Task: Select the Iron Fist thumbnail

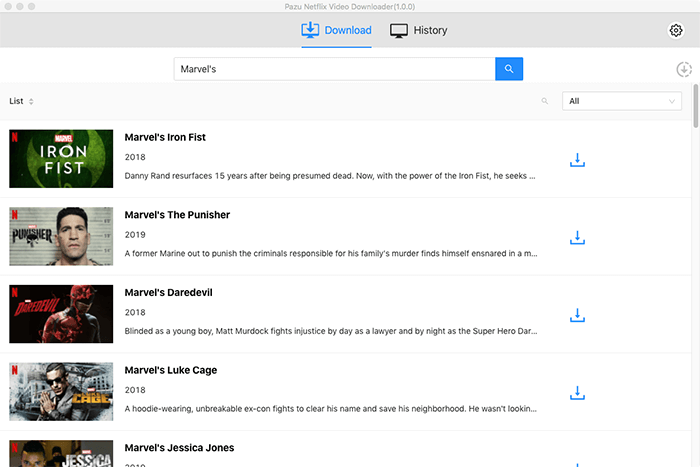Action: (x=61, y=158)
